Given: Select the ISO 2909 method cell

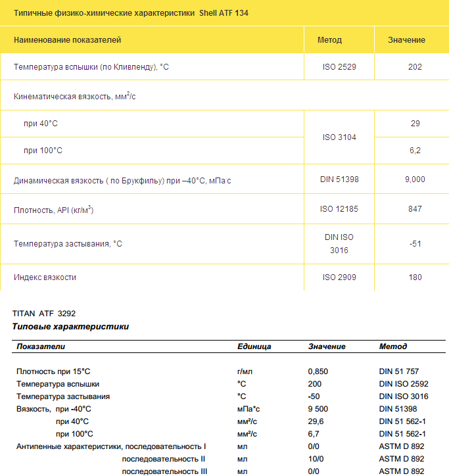Looking at the screenshot, I should coord(339,277).
